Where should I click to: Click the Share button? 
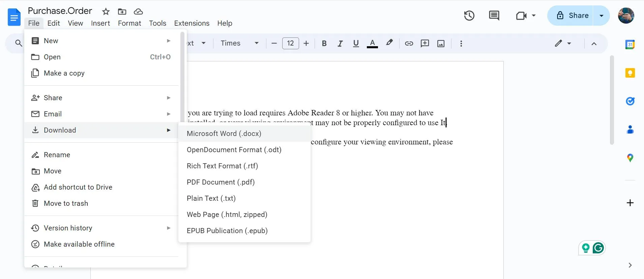click(570, 16)
